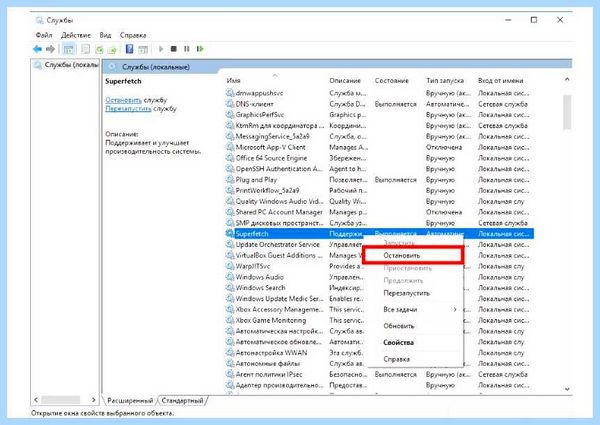Sort by the Описание column header
The width and height of the screenshot is (600, 425).
click(345, 81)
